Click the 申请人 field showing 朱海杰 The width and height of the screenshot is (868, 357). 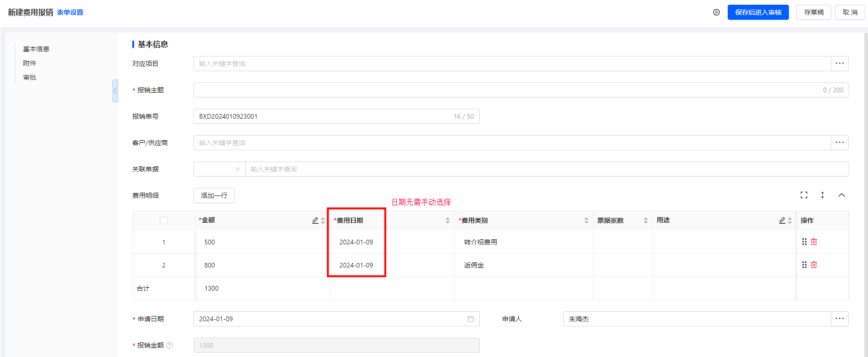point(697,319)
